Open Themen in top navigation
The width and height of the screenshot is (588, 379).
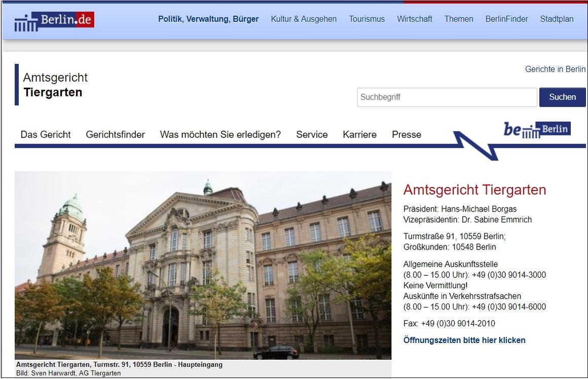click(459, 19)
